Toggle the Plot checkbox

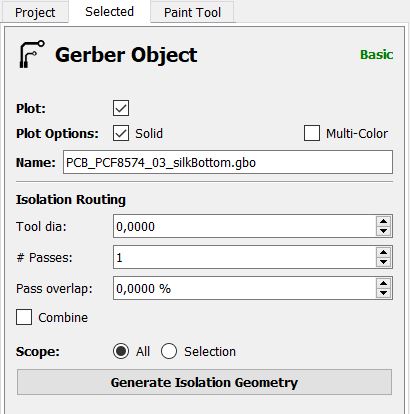pos(121,108)
